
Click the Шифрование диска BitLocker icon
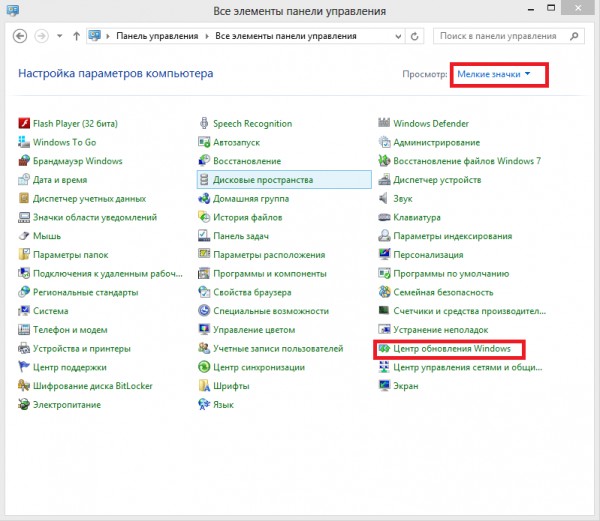tap(24, 386)
